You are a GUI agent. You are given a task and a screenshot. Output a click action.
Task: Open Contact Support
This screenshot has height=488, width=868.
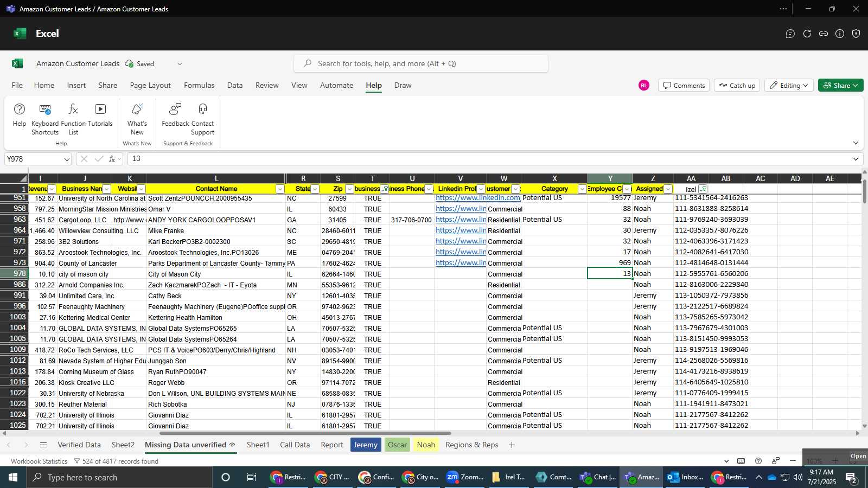(x=202, y=119)
